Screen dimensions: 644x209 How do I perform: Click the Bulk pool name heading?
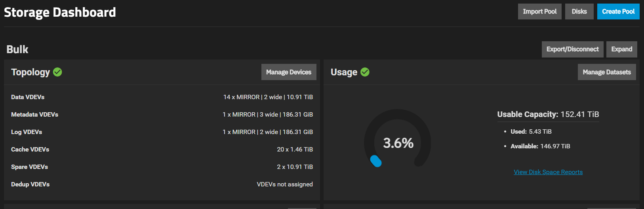pyautogui.click(x=17, y=50)
